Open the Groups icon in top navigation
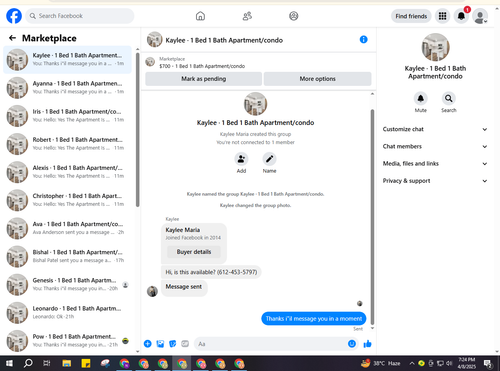500x371 pixels. [294, 16]
